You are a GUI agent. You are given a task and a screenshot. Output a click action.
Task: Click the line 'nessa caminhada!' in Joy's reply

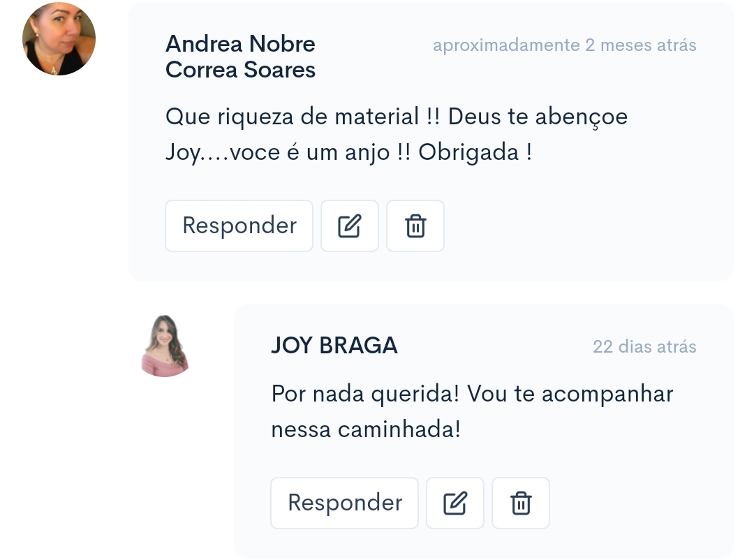[x=366, y=429]
